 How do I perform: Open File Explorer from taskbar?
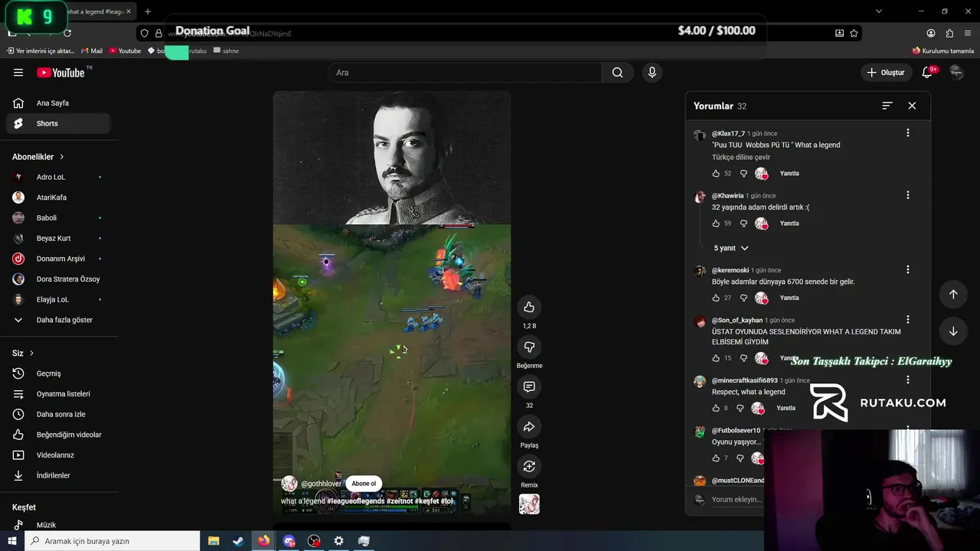pos(214,541)
